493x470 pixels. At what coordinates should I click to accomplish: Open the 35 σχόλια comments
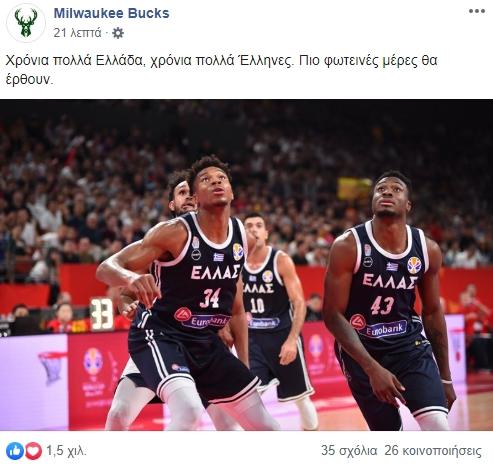pos(349,451)
